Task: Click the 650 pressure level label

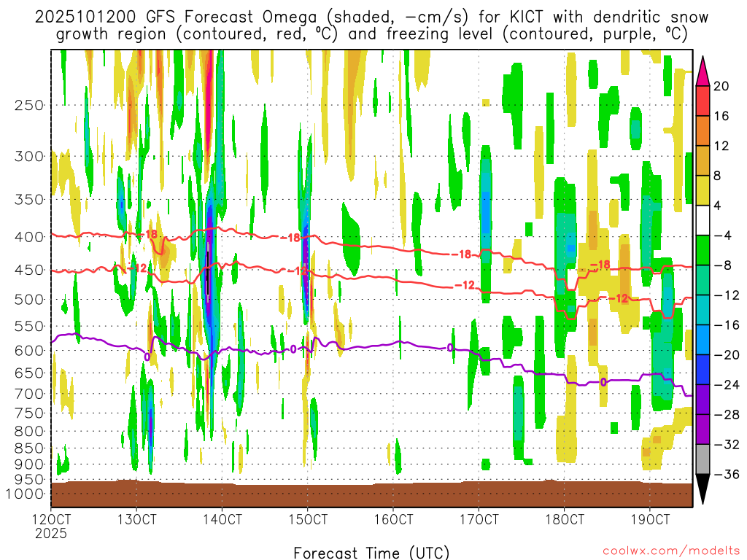Action: [x=29, y=373]
